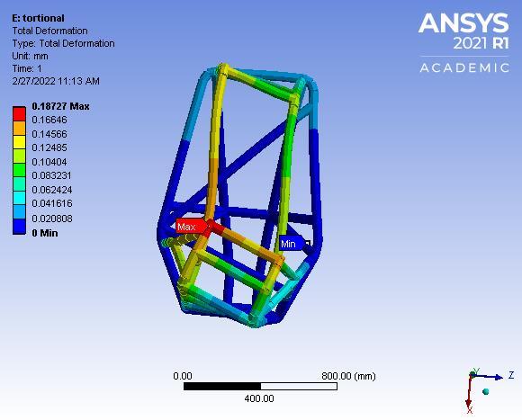Click the black half of scale ruler
This screenshot has height=420, width=522.
point(222,386)
